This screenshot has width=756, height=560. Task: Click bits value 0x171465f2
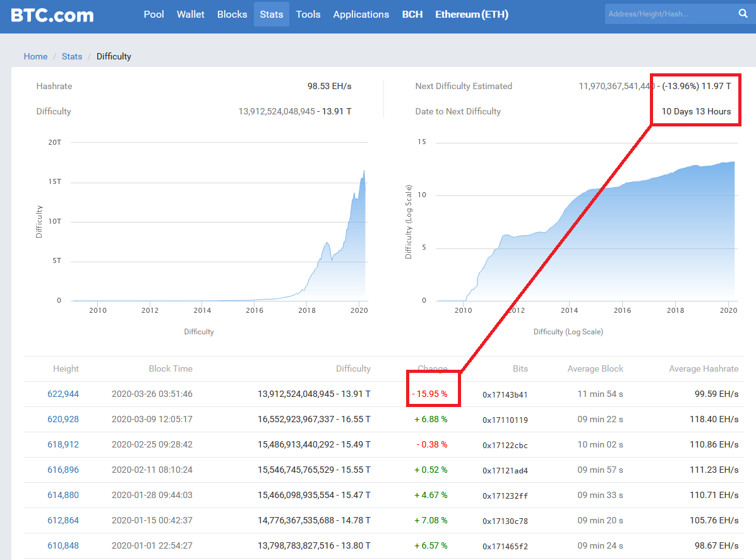click(x=505, y=546)
